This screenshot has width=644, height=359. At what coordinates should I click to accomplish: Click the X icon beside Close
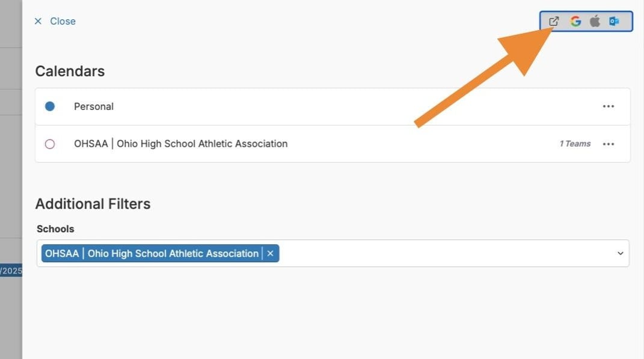pyautogui.click(x=38, y=21)
